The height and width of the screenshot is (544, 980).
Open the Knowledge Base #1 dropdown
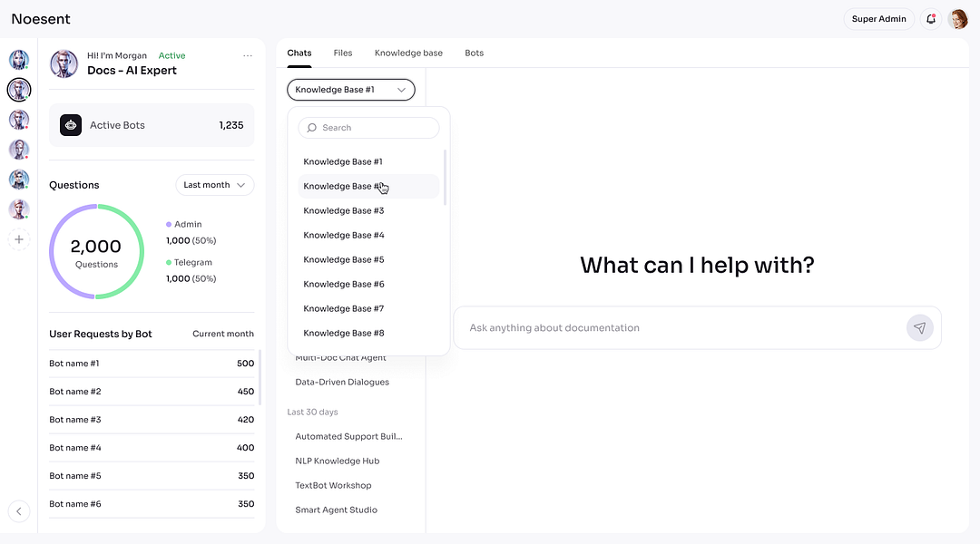pos(350,90)
